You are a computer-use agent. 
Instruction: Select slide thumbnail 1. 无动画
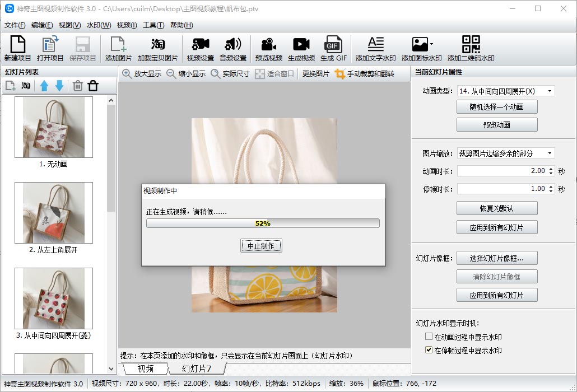click(x=54, y=127)
